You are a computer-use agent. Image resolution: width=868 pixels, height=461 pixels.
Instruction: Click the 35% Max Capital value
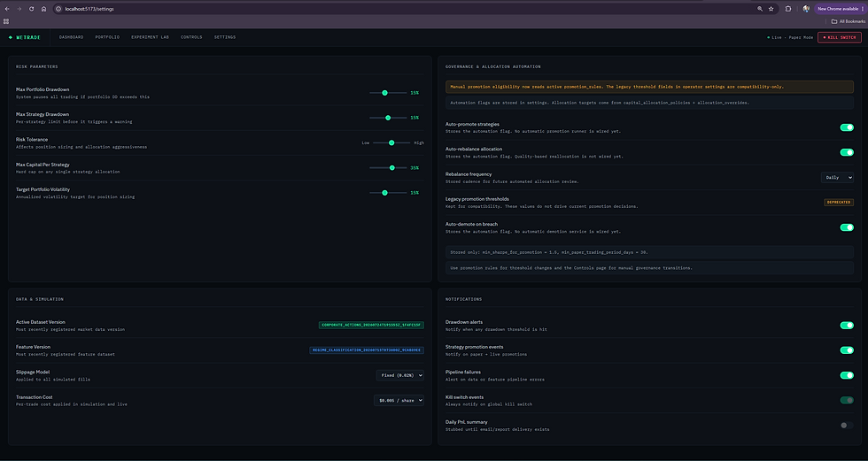pos(415,167)
